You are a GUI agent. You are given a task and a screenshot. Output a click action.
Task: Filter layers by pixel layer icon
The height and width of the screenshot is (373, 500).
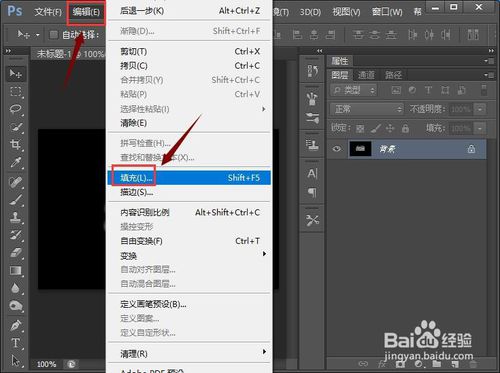[396, 90]
